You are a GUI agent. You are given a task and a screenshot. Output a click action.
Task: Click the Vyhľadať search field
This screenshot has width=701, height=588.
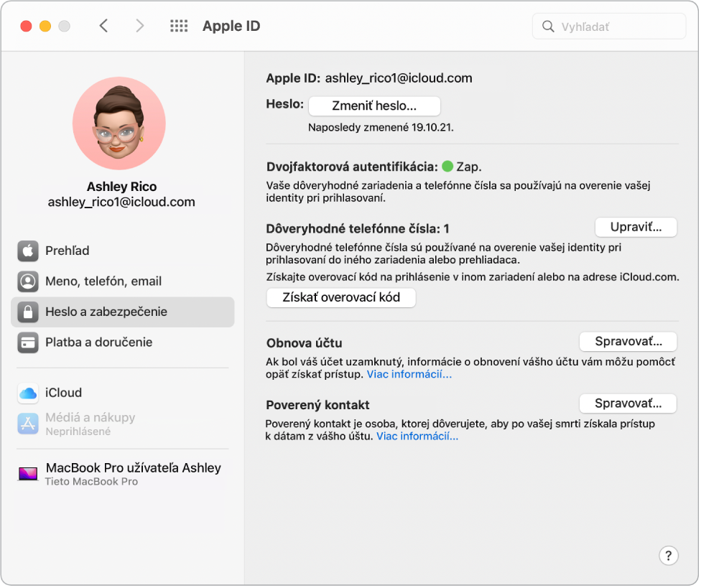pyautogui.click(x=608, y=26)
